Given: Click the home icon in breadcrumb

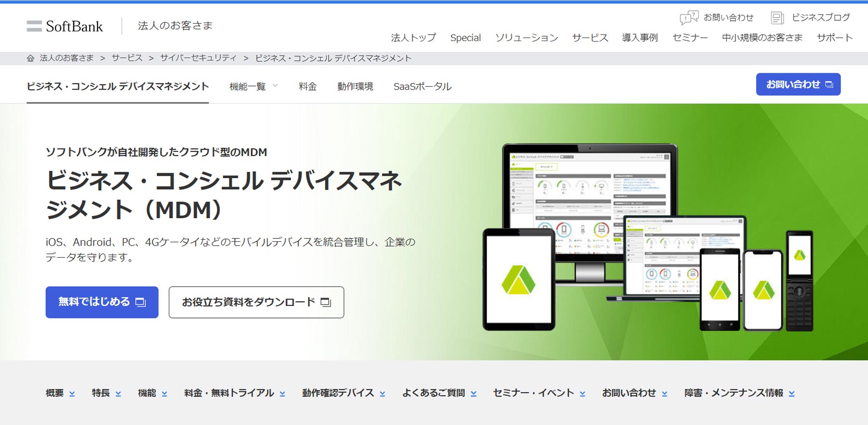Looking at the screenshot, I should click(30, 58).
